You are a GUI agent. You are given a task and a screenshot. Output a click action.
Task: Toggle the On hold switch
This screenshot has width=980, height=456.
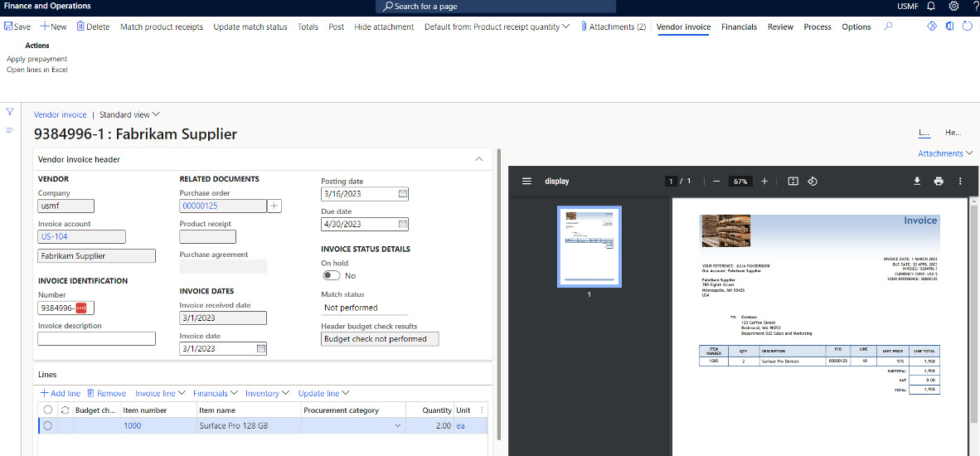pyautogui.click(x=332, y=275)
